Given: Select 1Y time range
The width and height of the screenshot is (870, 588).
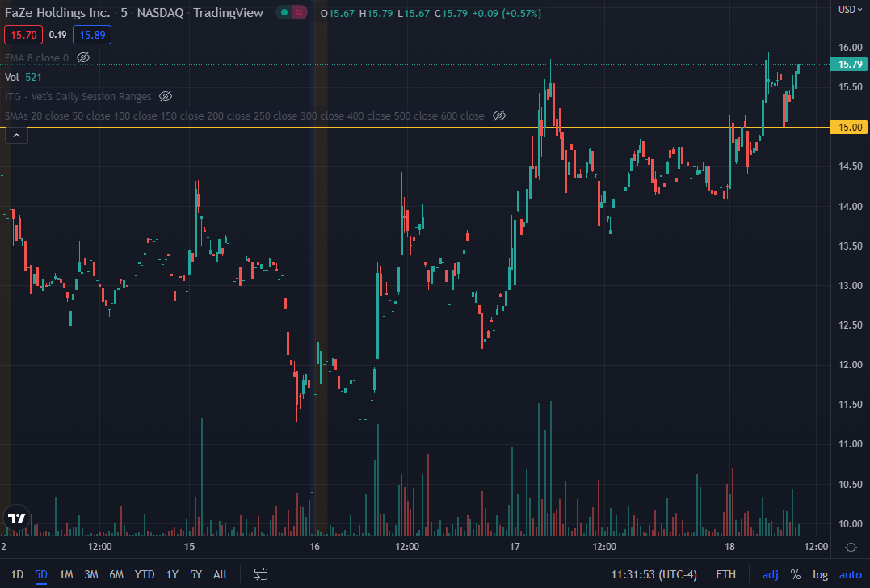Looking at the screenshot, I should [x=172, y=575].
